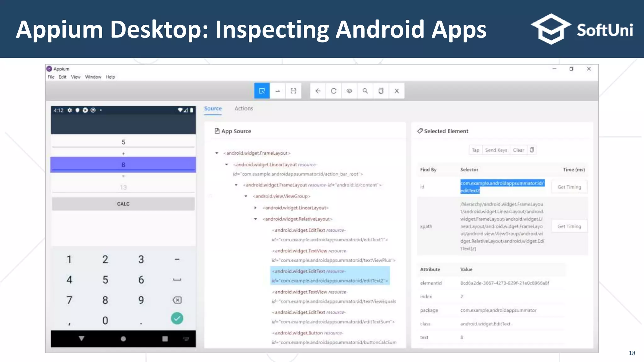Tap keyboard switcher icon in nav bar
This screenshot has width=644, height=362.
(x=186, y=339)
